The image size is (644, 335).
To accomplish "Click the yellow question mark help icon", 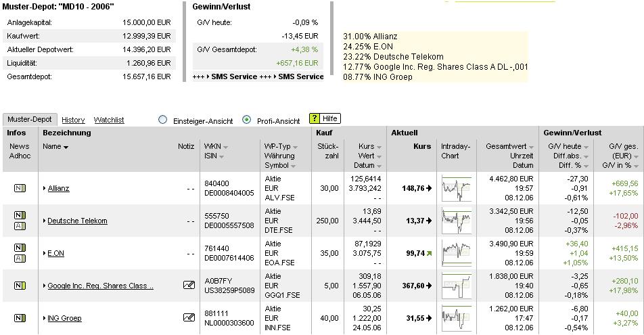I will pos(315,118).
